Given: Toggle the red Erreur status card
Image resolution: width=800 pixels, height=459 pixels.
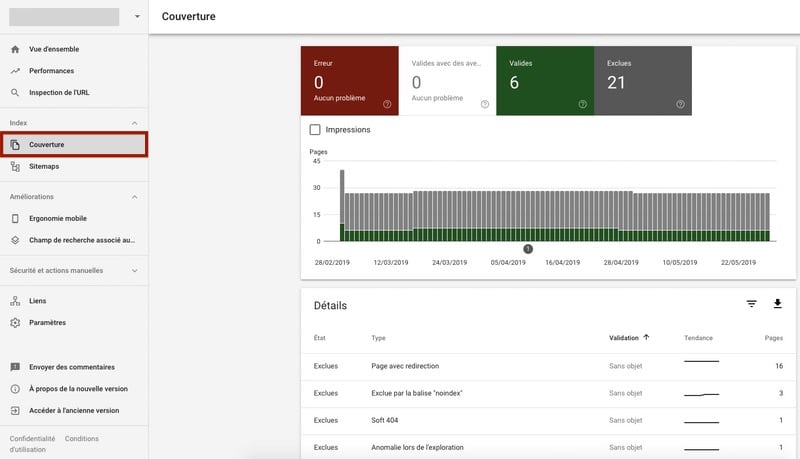Looking at the screenshot, I should (x=349, y=81).
